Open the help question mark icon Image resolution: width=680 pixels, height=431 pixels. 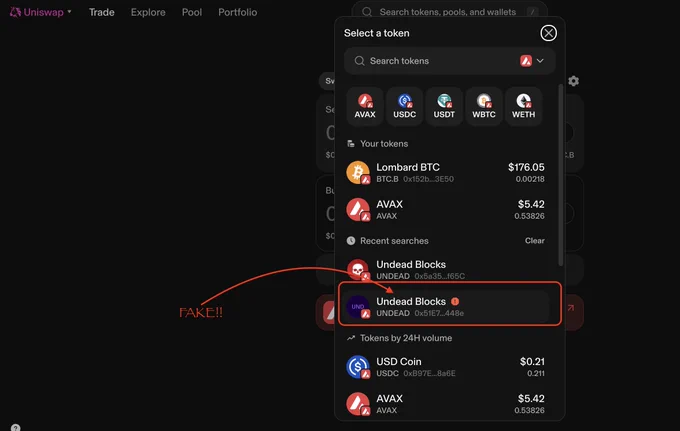[x=16, y=428]
